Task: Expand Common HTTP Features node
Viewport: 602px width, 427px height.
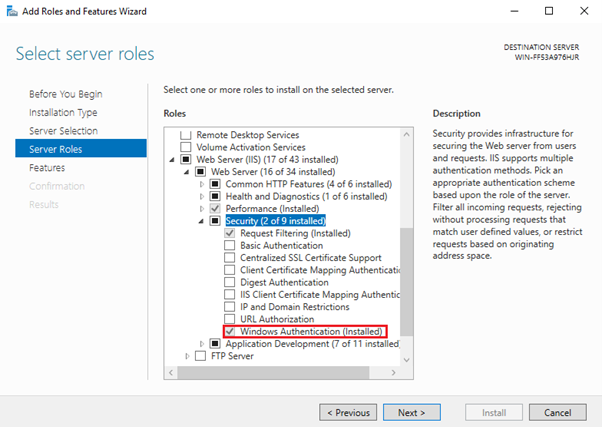Action: point(202,183)
